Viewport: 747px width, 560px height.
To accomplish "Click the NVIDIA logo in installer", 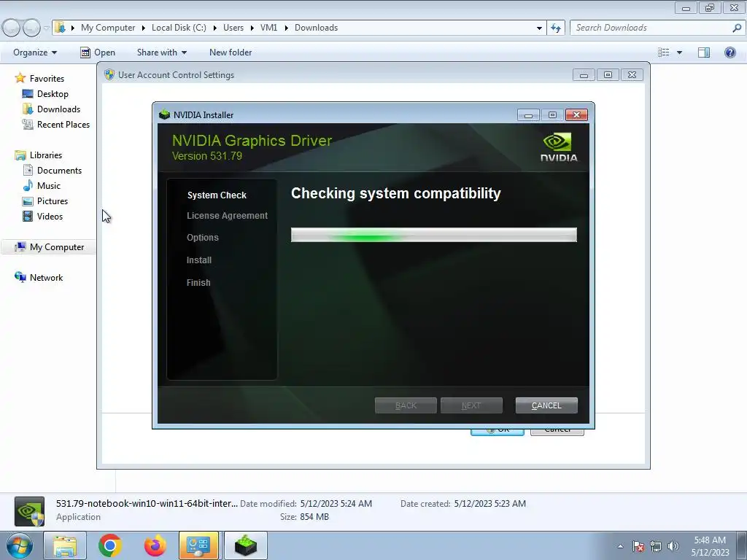I will (558, 147).
